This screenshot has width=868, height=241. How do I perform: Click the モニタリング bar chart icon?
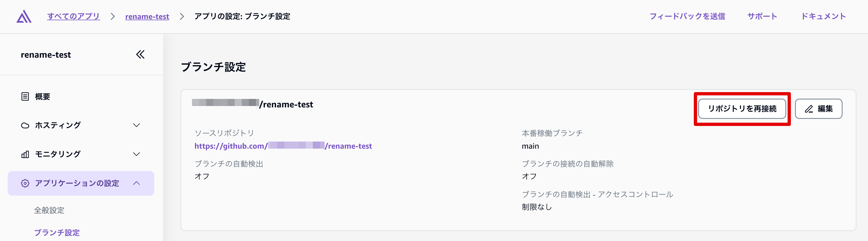(25, 154)
